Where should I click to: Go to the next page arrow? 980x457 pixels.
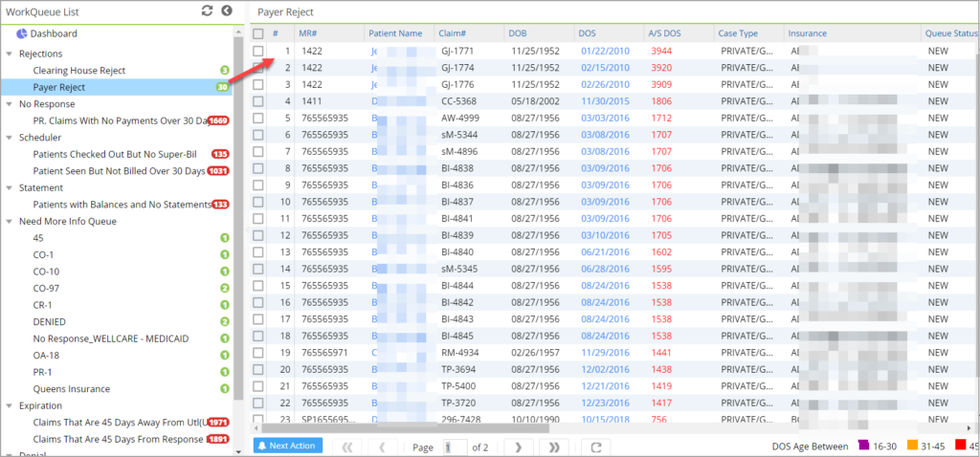coord(518,446)
